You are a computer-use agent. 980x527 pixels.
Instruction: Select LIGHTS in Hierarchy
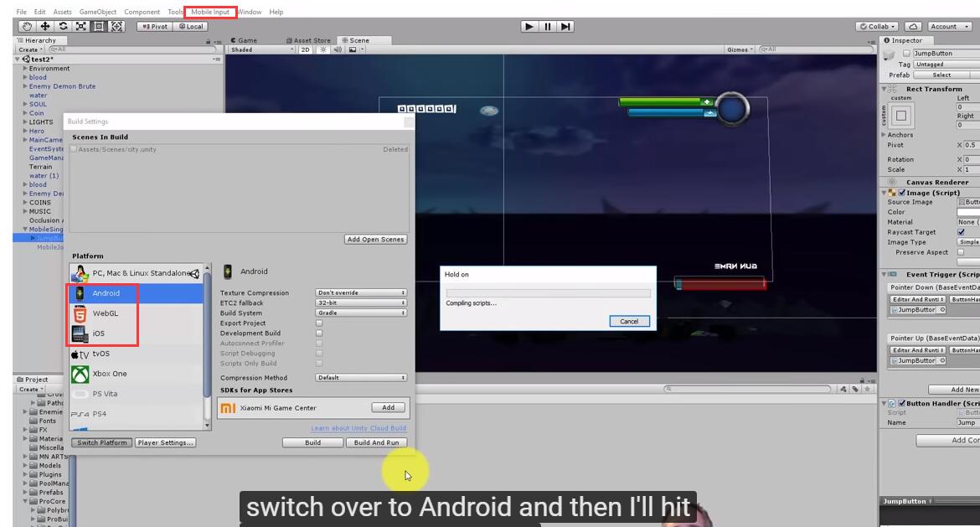(41, 121)
